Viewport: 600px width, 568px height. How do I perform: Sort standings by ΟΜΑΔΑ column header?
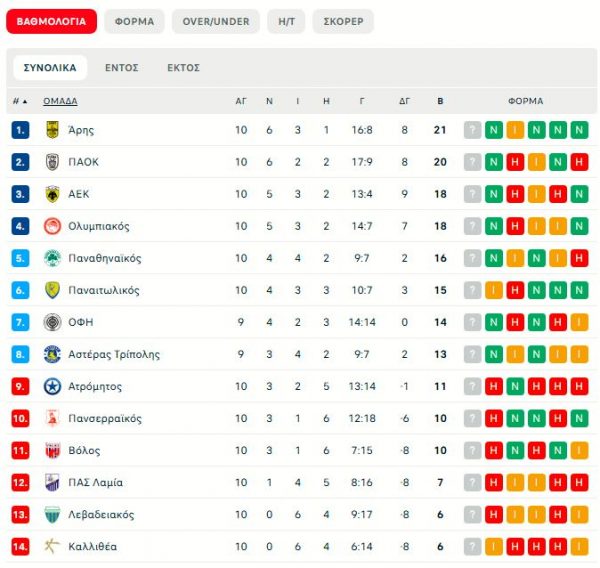(x=60, y=101)
